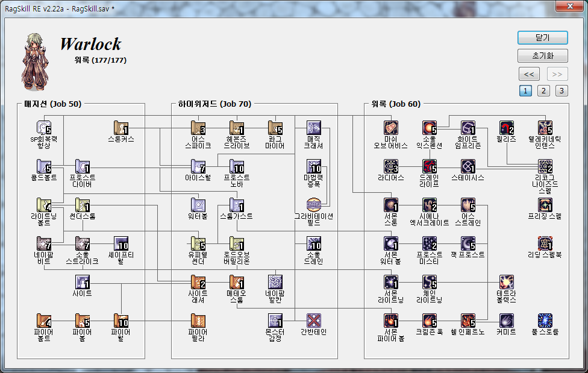Select the 마쉬 오브 어비스 skill icon
This screenshot has width=588, height=373.
click(391, 128)
